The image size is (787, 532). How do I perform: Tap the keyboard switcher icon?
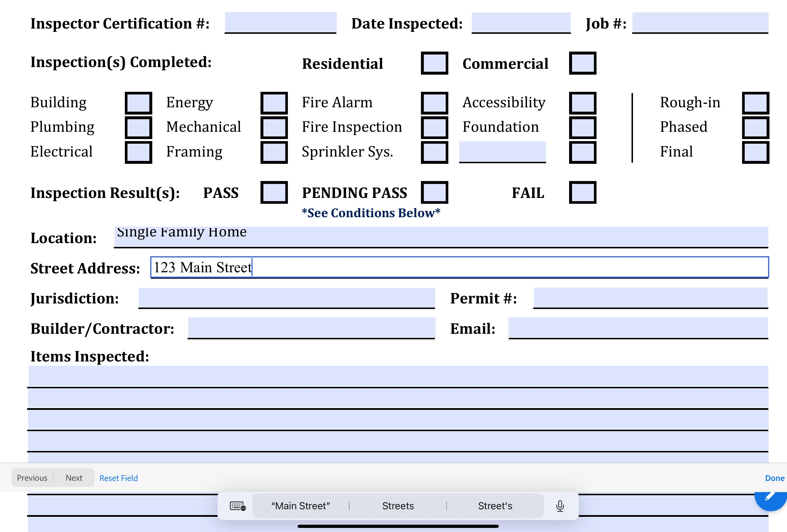pos(237,506)
